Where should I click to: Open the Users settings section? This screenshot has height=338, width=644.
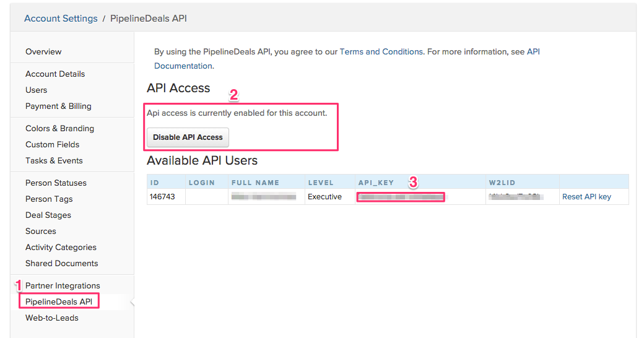36,90
